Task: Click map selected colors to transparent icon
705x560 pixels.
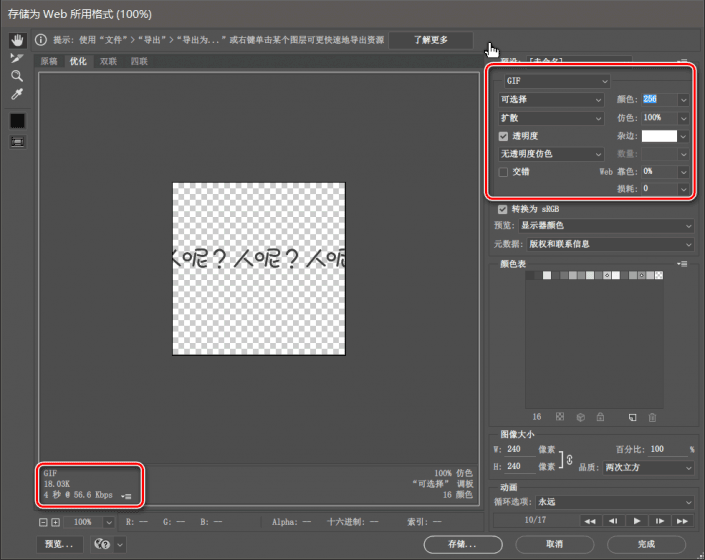Action: 560,417
